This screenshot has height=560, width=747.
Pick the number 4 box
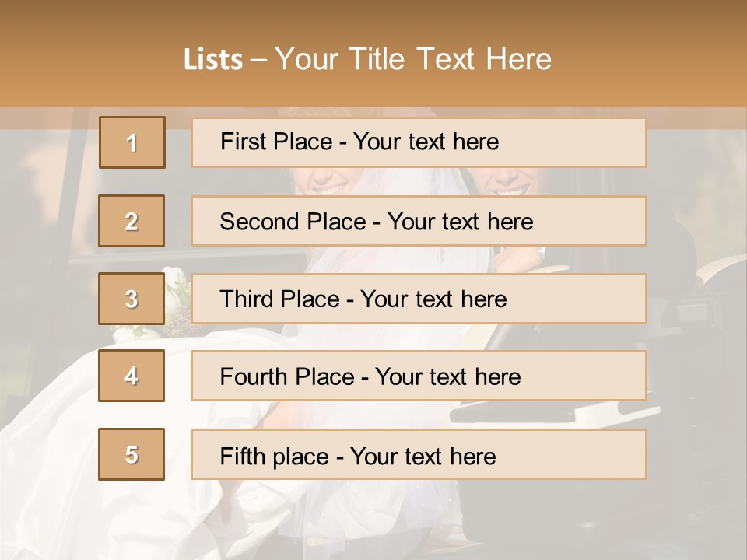pyautogui.click(x=132, y=376)
